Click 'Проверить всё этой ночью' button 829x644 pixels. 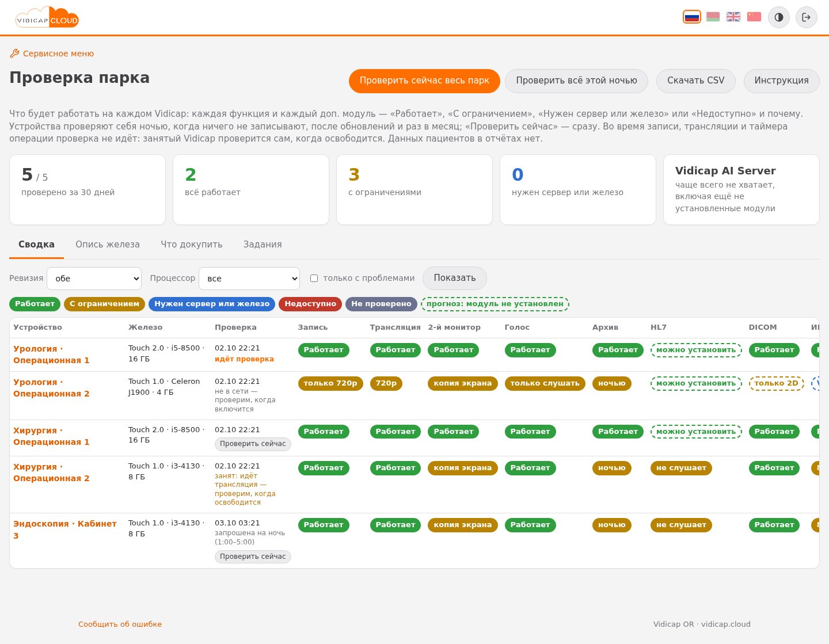(x=576, y=81)
